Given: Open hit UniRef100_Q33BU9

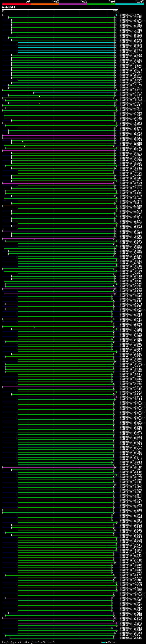Looking at the screenshot, I should click(131, 17).
